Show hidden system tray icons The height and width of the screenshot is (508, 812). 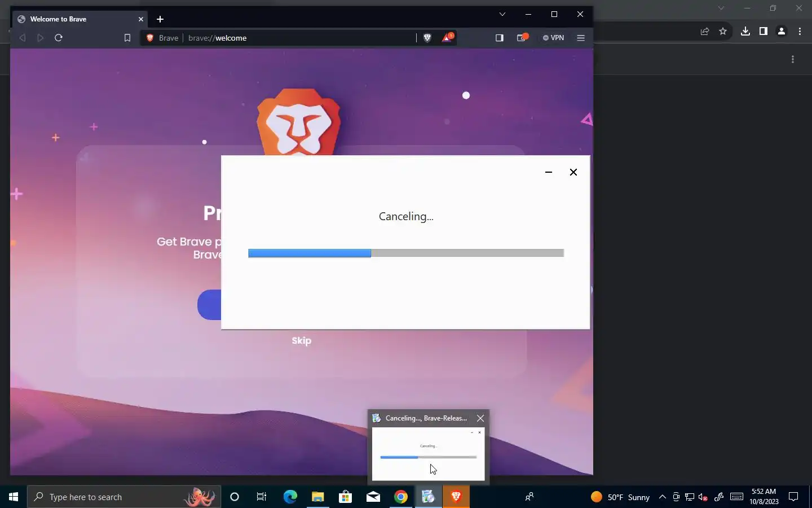point(663,497)
